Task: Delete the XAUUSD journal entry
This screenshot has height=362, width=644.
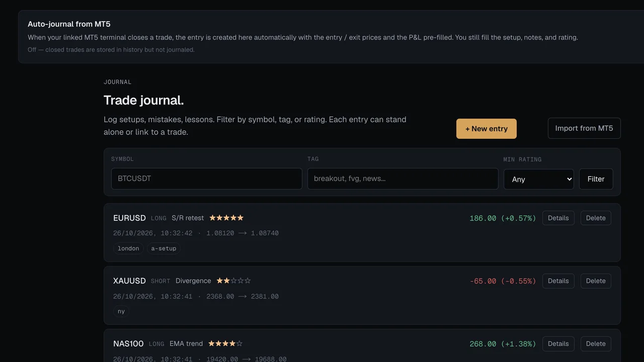Action: 596,281
